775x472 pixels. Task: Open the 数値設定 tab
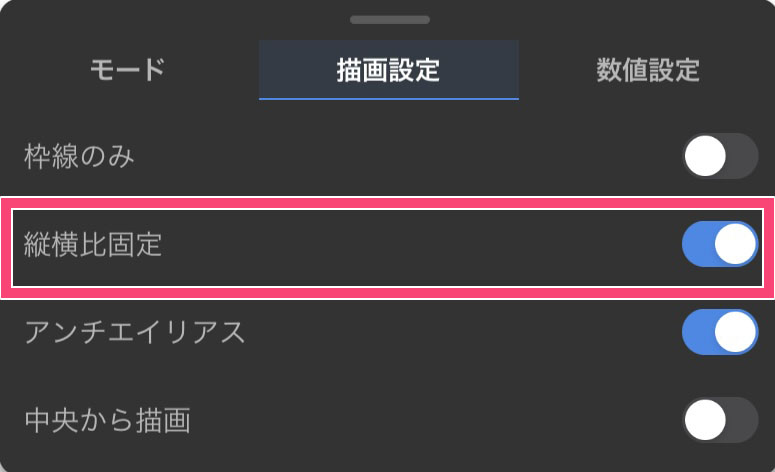[647, 70]
